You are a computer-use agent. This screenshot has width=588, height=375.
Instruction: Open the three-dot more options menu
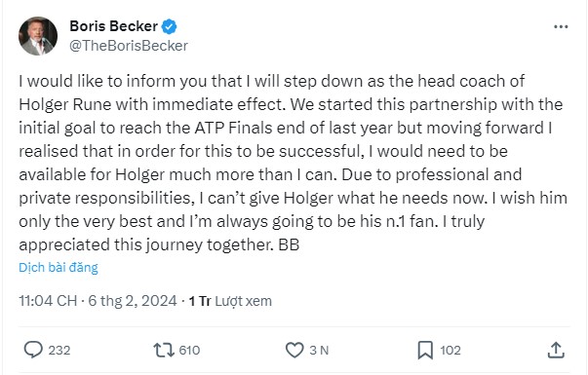[x=561, y=26]
